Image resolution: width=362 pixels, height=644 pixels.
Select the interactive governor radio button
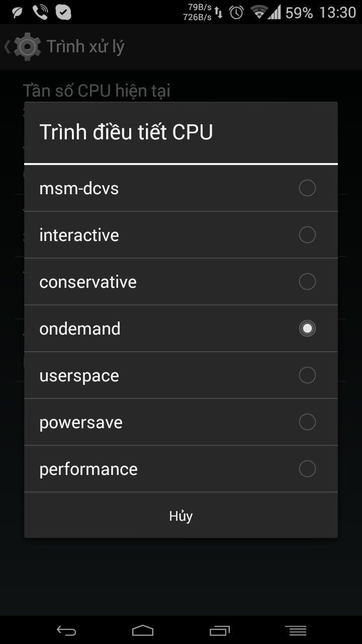coord(307,235)
